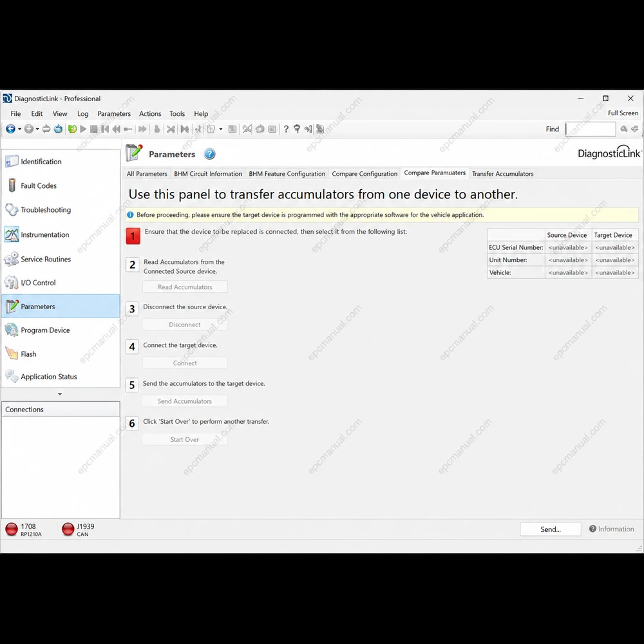The width and height of the screenshot is (644, 644).
Task: Click the Send... button at bottom right
Action: click(551, 529)
